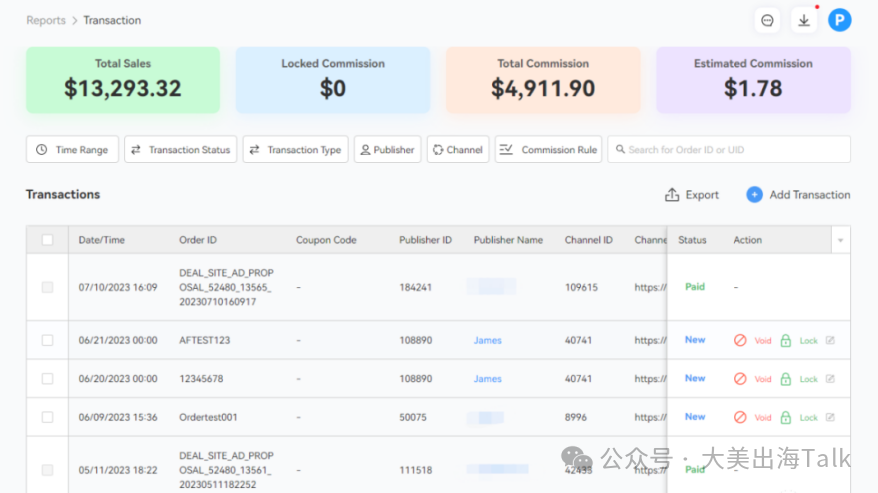Screen dimensions: 878x493
Task: Open the Commission Rule filter
Action: [548, 150]
